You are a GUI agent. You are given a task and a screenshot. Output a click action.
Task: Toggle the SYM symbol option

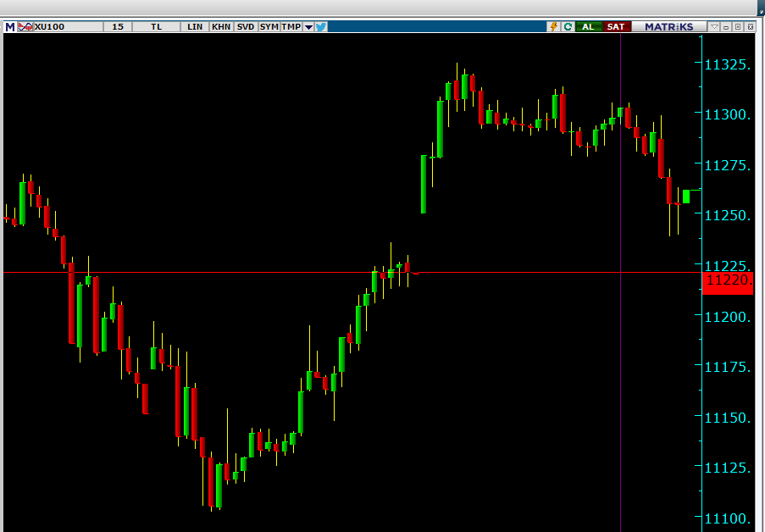269,27
